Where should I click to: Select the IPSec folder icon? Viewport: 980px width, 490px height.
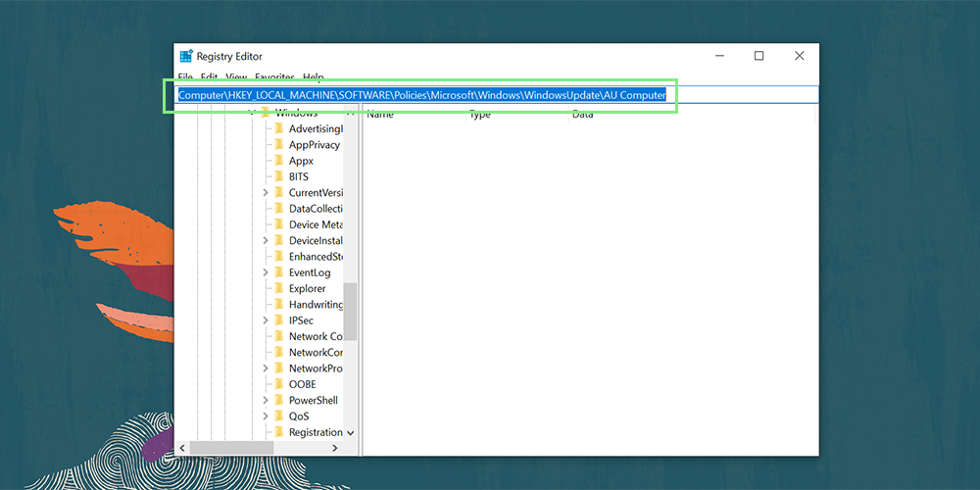click(x=278, y=320)
